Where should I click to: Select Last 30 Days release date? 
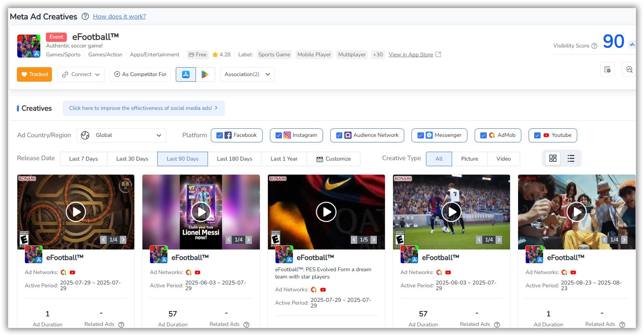coord(132,159)
